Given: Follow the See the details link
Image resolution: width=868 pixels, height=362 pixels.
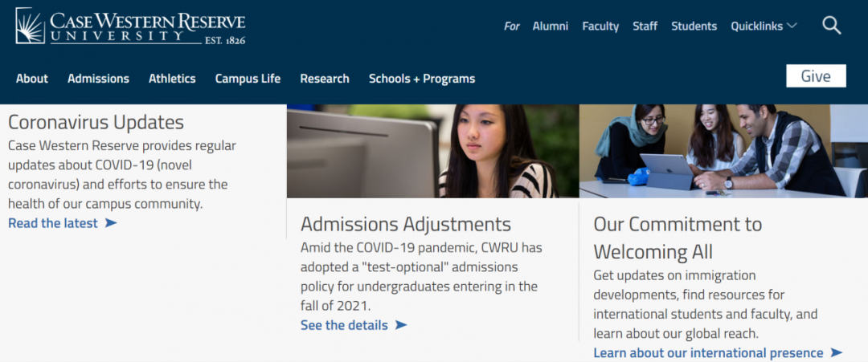Looking at the screenshot, I should click(344, 325).
